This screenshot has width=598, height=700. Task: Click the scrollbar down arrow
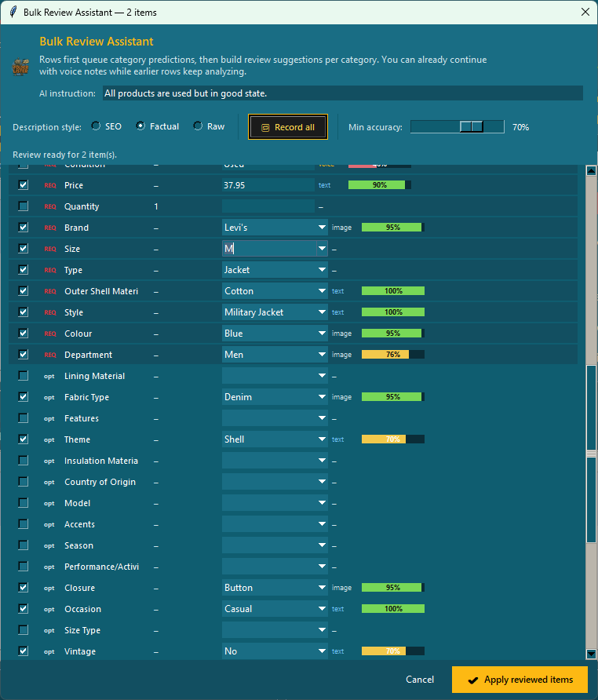coord(591,654)
